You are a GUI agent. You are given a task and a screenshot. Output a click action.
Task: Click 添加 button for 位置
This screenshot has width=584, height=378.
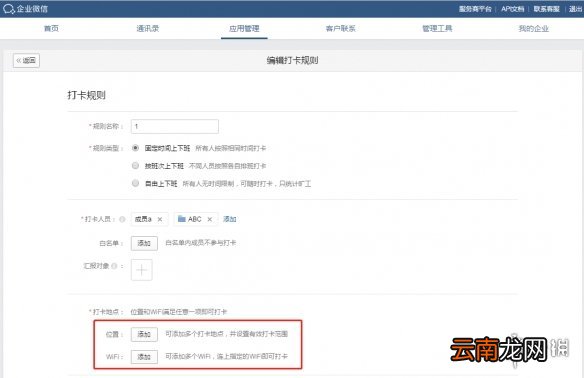click(144, 334)
